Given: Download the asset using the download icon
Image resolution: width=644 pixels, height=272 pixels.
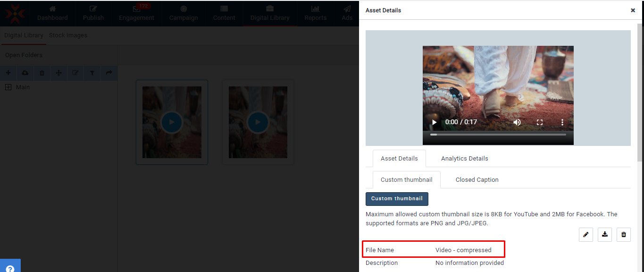Looking at the screenshot, I should tap(604, 234).
